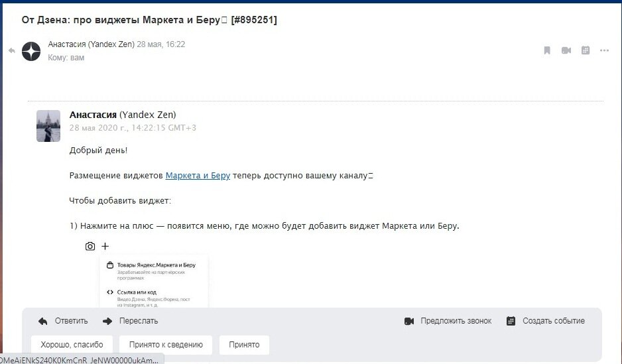The height and width of the screenshot is (364, 622).
Task: Click the video camera icon in the header
Action: [566, 50]
